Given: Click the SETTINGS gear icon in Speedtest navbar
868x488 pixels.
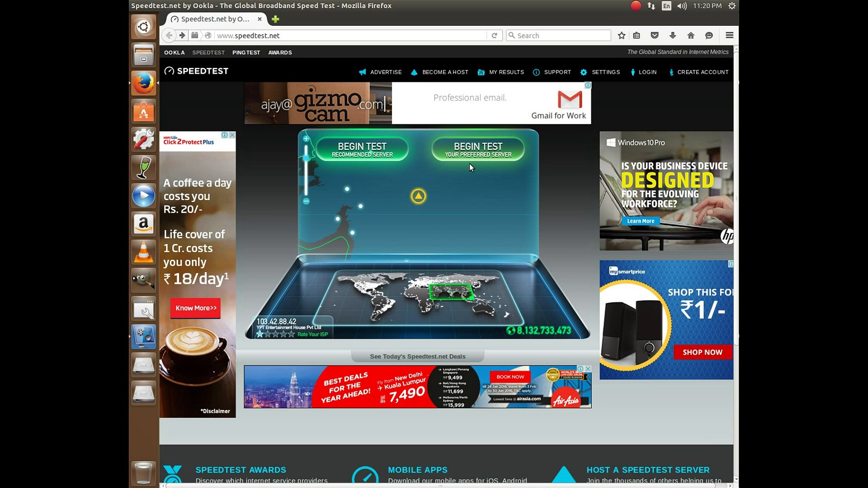Looking at the screenshot, I should pos(583,72).
